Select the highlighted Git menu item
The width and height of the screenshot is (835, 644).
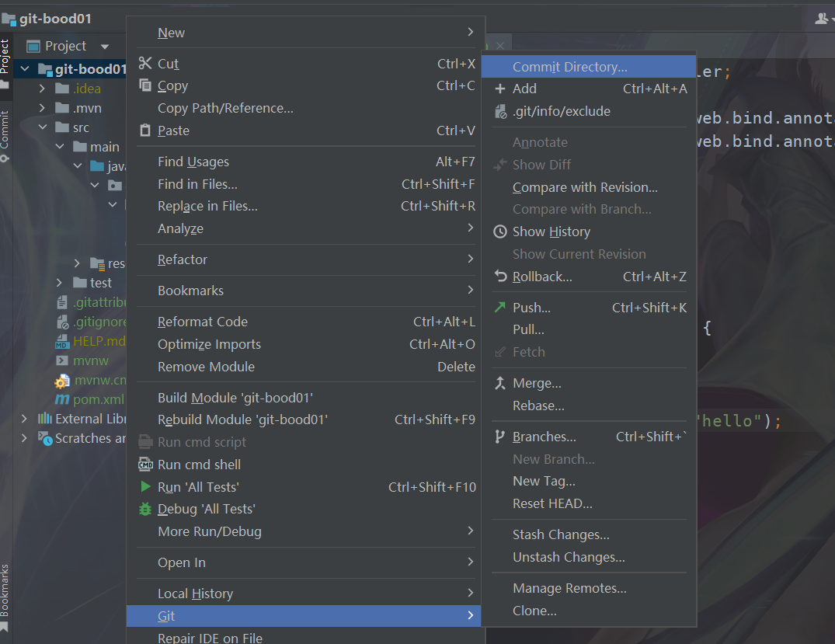coord(304,616)
